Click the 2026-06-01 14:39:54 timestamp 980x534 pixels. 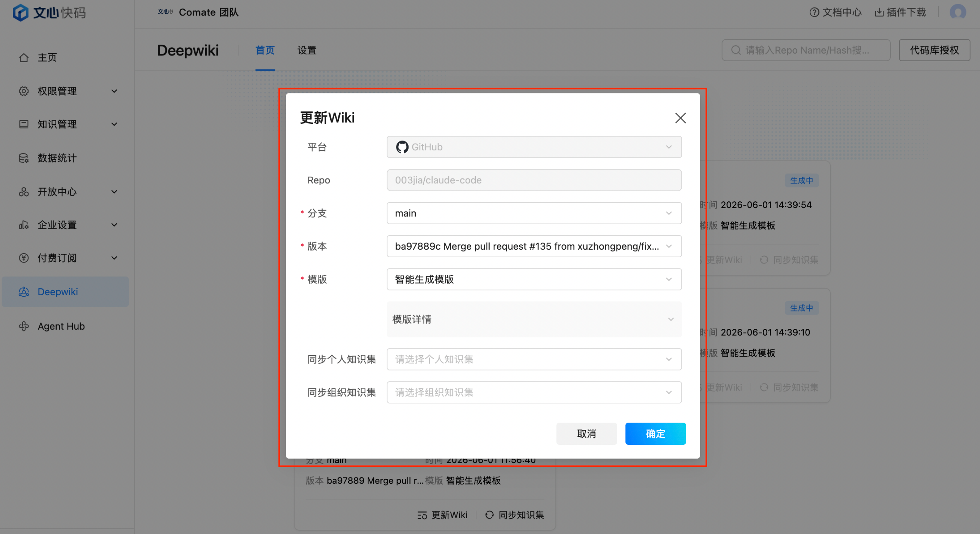tap(766, 205)
